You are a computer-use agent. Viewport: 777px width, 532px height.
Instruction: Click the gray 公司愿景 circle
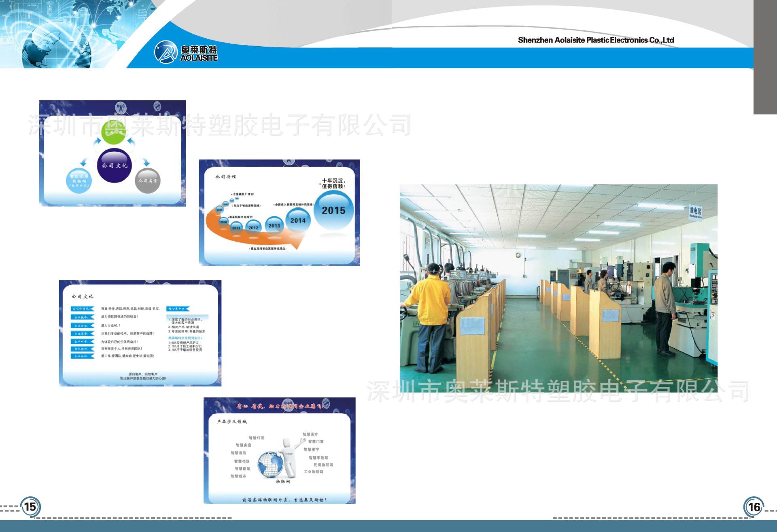[147, 180]
